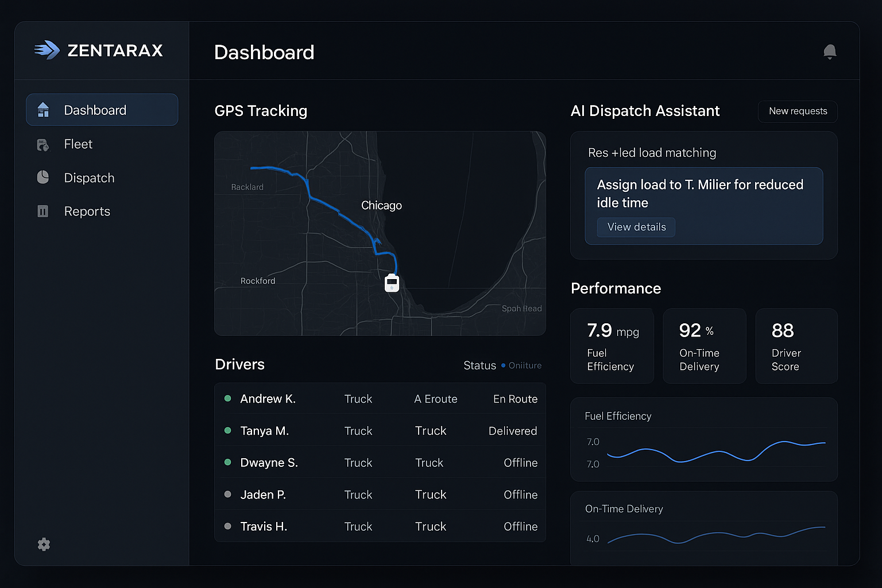Screen dimensions: 882x588
Task: Click the View details button
Action: coord(636,227)
